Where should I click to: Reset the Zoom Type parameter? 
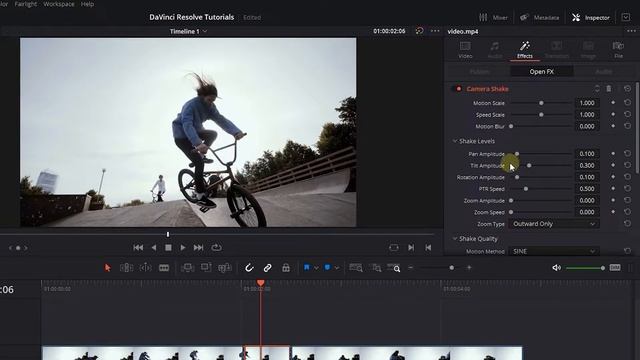[x=627, y=224]
